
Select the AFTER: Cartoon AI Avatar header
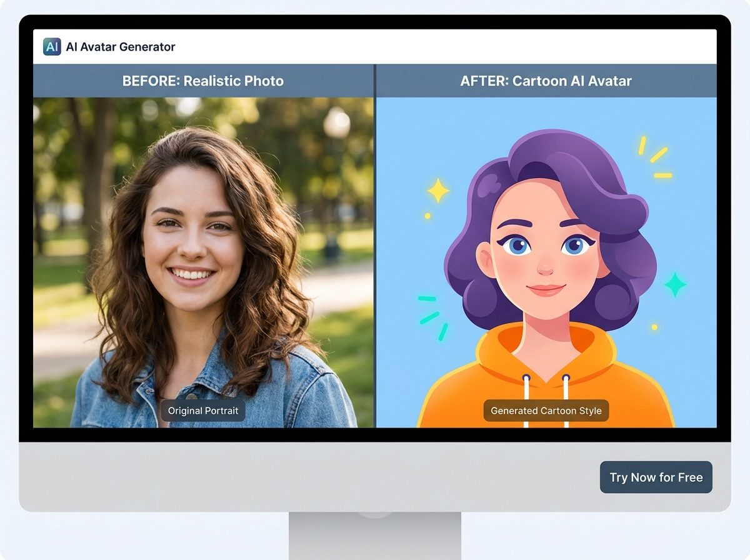[x=546, y=81]
